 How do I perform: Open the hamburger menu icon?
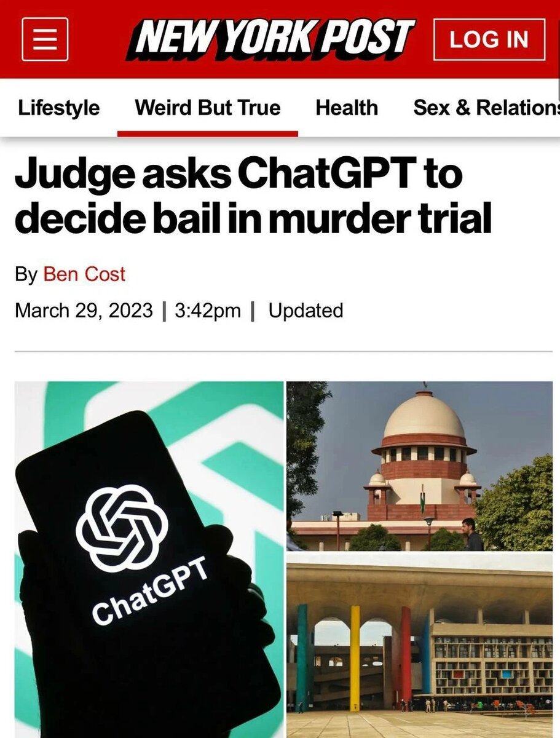[x=45, y=39]
